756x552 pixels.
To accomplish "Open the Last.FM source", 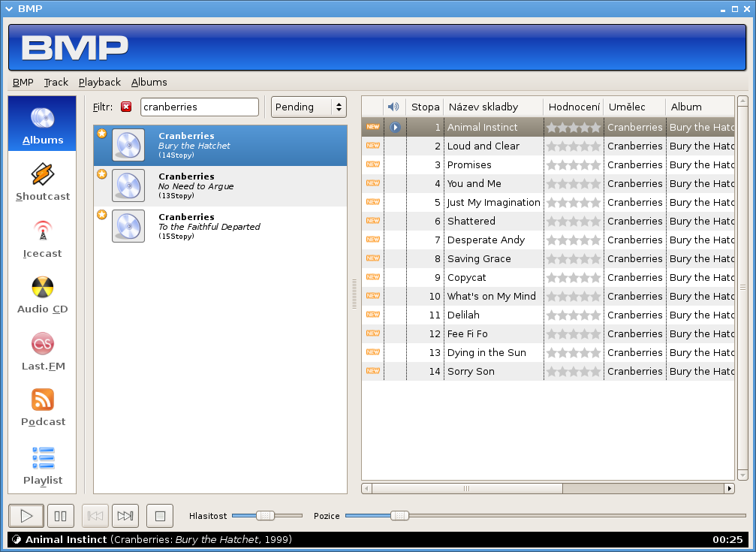I will click(43, 351).
